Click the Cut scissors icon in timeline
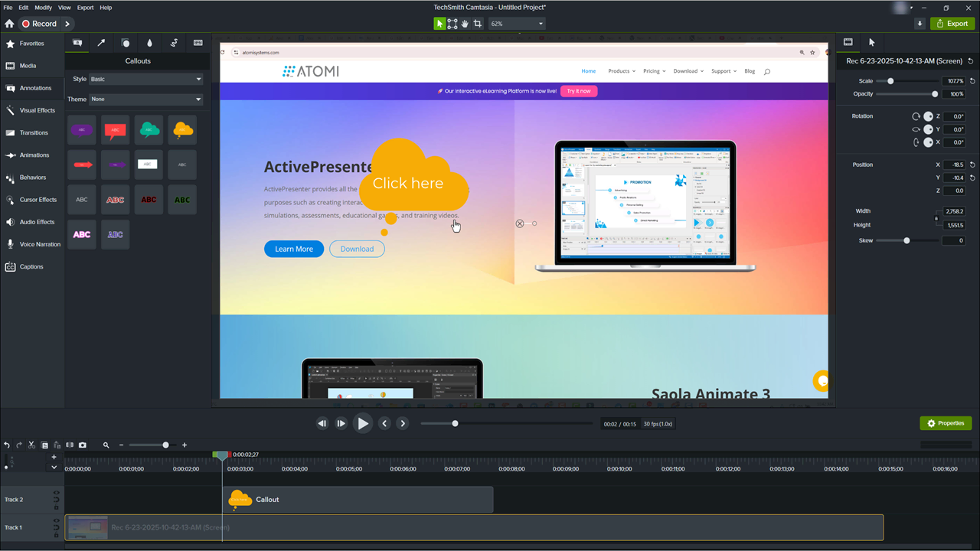 click(x=31, y=445)
